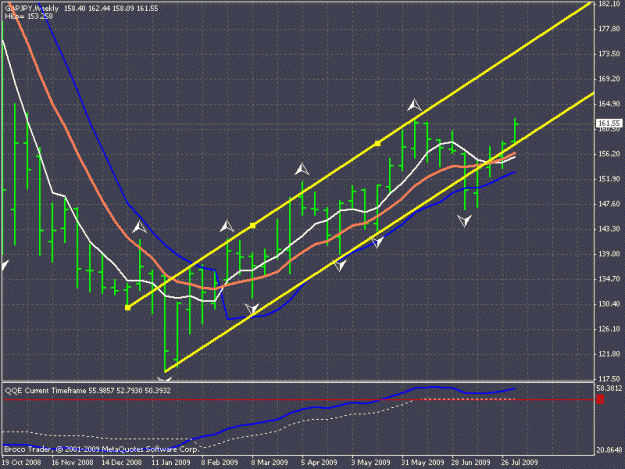Select the yellow channel anchor square near December 2008
This screenshot has height=469, width=625.
pos(128,308)
